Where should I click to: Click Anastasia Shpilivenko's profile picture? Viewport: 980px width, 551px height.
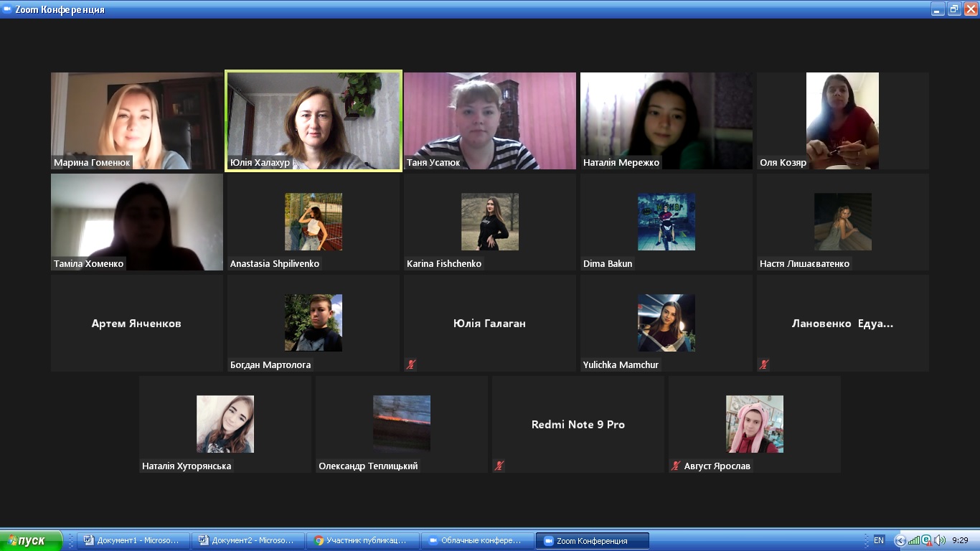[314, 222]
